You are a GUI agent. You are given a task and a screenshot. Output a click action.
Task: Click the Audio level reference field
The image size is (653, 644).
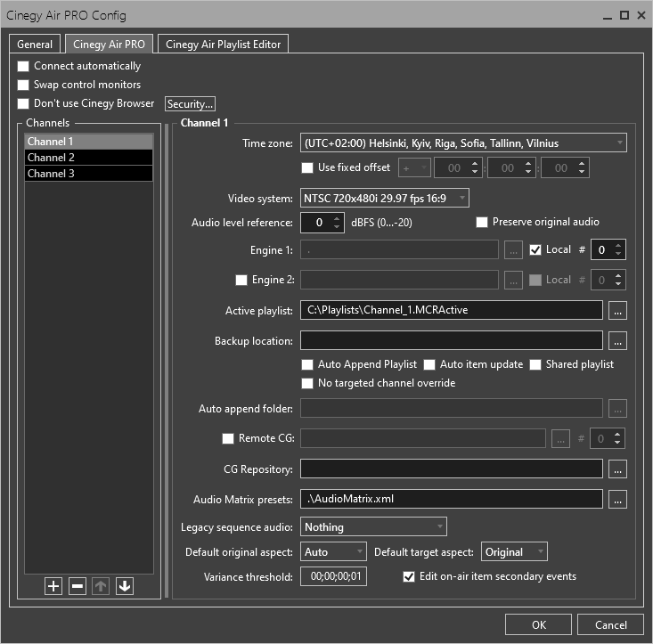pos(317,223)
